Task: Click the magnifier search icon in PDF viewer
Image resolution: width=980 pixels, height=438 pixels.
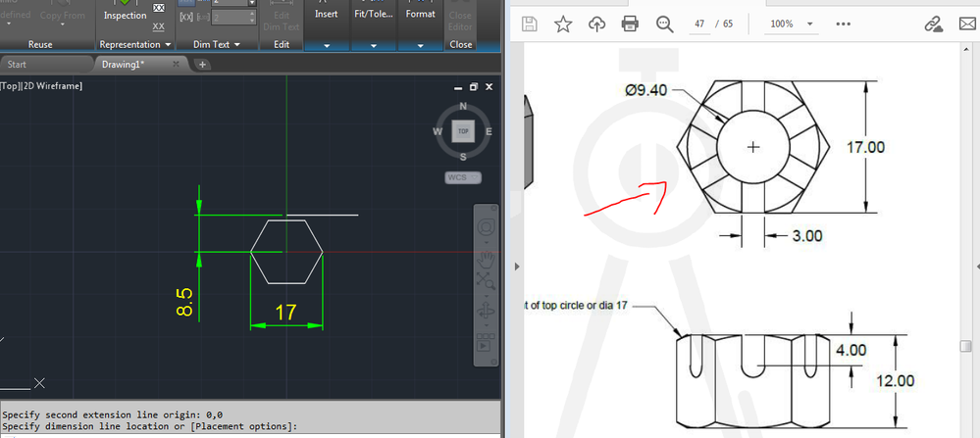Action: (664, 24)
